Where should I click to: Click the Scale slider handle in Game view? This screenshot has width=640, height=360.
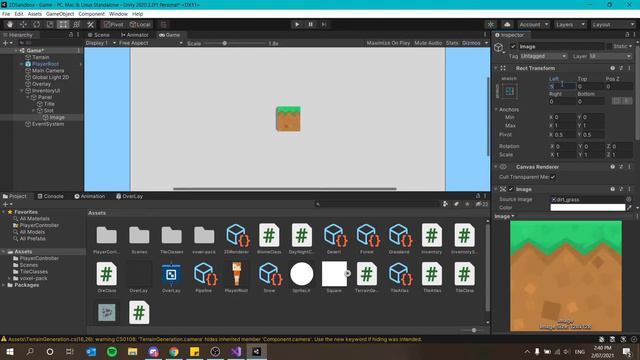coord(224,43)
